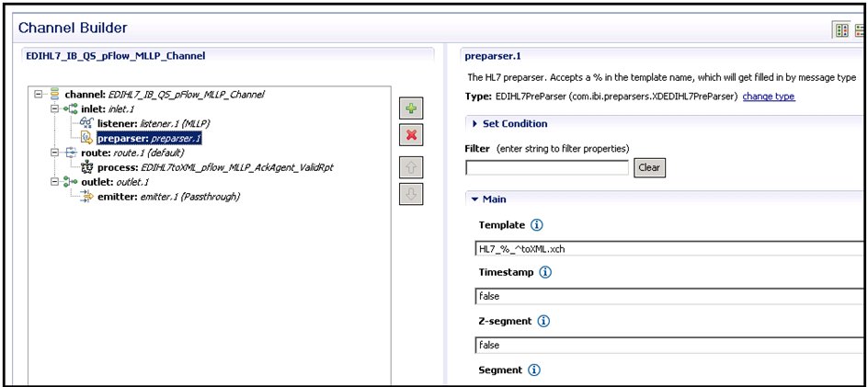Click the preparser.1 panel heading
The height and width of the screenshot is (387, 868).
coord(493,55)
